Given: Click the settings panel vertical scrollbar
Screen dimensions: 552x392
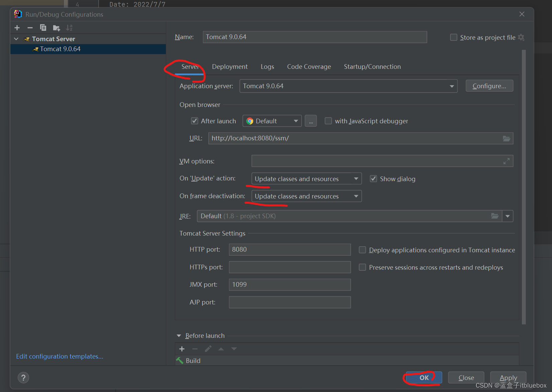Looking at the screenshot, I should 524,187.
